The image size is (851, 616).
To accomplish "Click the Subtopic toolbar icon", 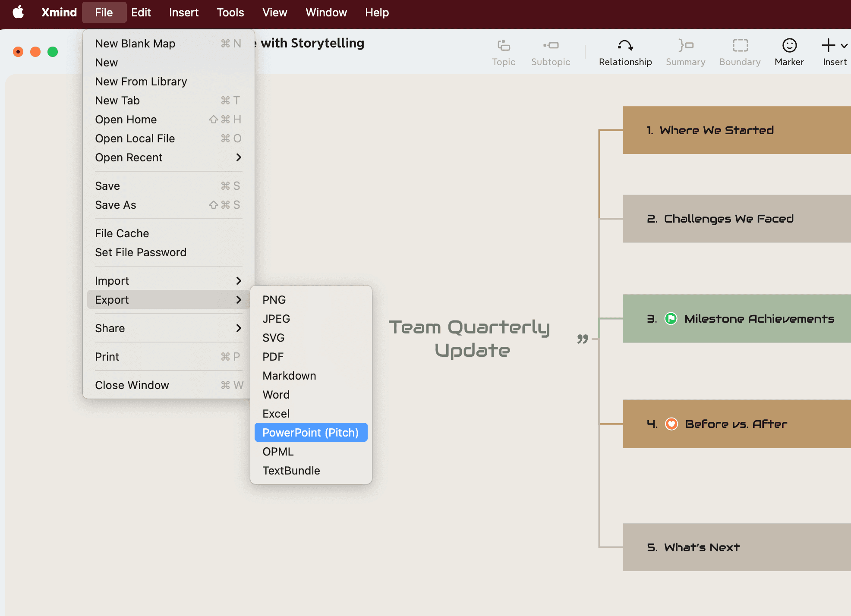I will pyautogui.click(x=551, y=45).
